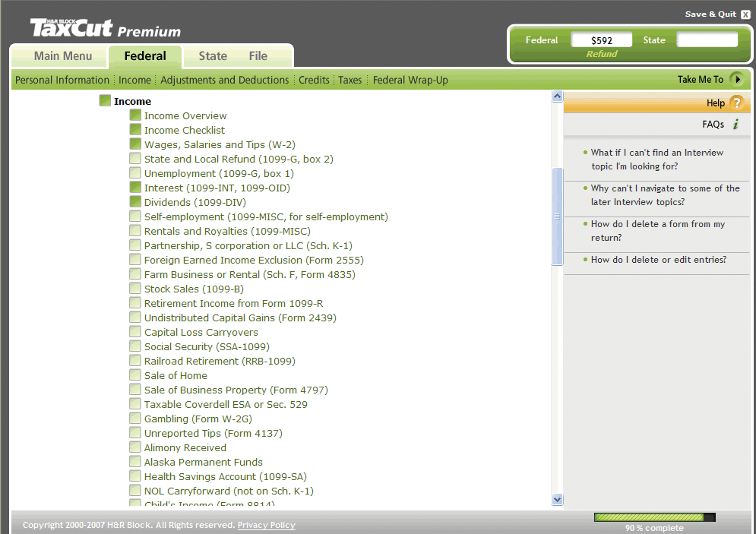Image resolution: width=756 pixels, height=534 pixels.
Task: Click the box beside Undistributed Capital Gains
Action: click(135, 317)
